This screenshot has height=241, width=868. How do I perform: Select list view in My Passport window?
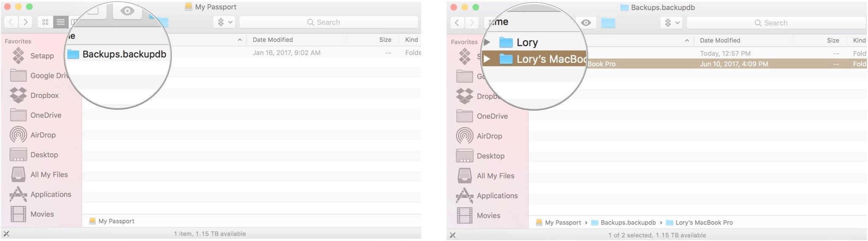(61, 22)
